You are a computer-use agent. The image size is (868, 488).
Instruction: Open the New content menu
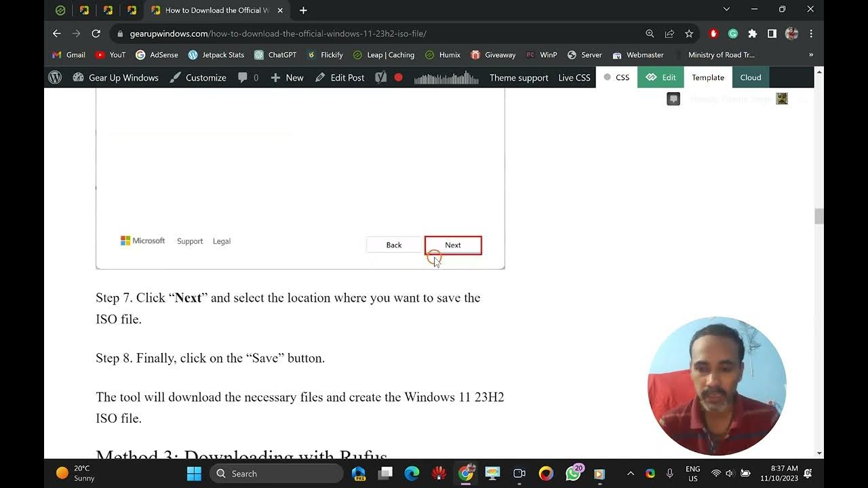tap(288, 77)
